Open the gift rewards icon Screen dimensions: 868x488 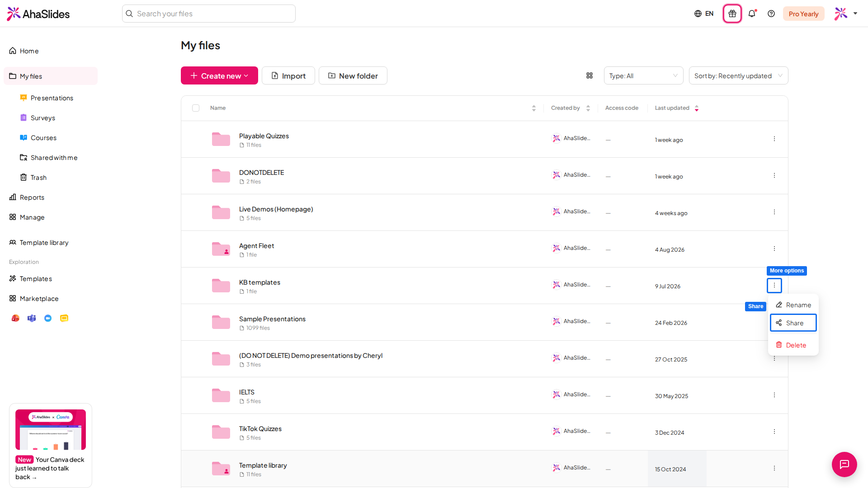coord(732,14)
